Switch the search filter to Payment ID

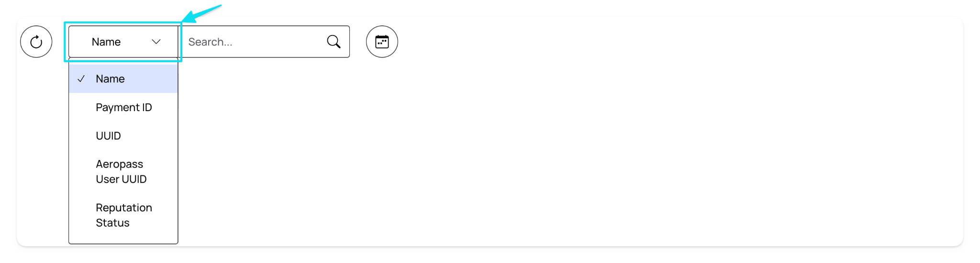point(123,107)
